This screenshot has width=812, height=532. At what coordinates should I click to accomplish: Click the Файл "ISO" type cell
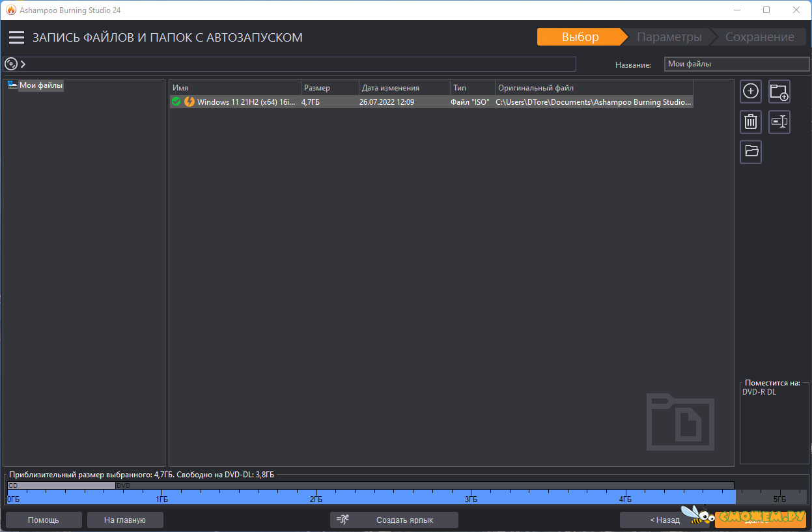coord(470,102)
